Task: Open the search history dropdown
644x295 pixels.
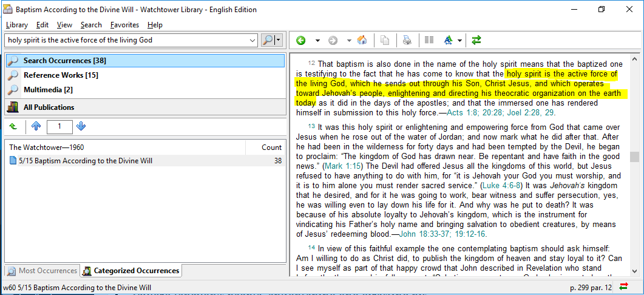Action: pyautogui.click(x=253, y=40)
